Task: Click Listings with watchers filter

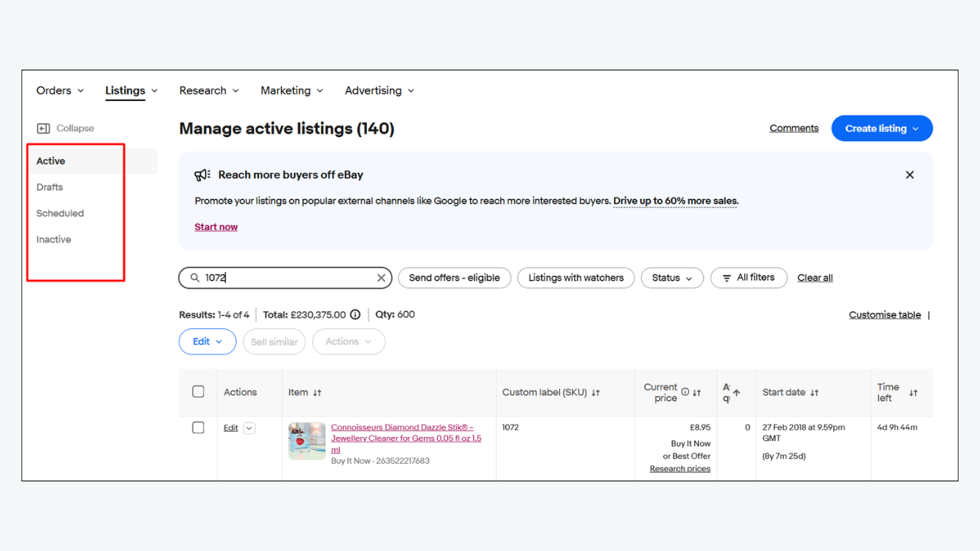Action: click(x=576, y=278)
